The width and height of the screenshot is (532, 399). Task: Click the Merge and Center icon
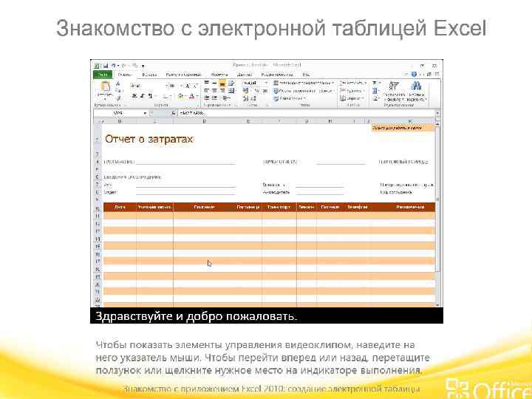click(x=231, y=91)
